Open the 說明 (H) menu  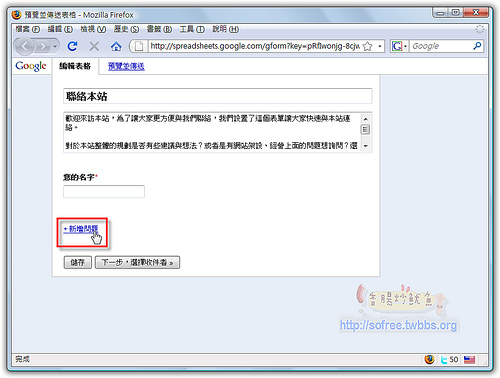[226, 29]
